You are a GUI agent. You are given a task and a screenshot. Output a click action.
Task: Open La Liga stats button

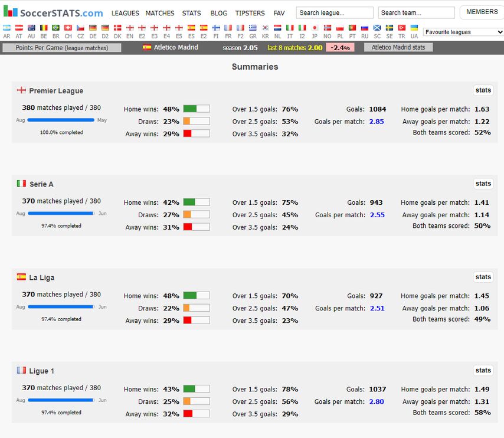483,277
